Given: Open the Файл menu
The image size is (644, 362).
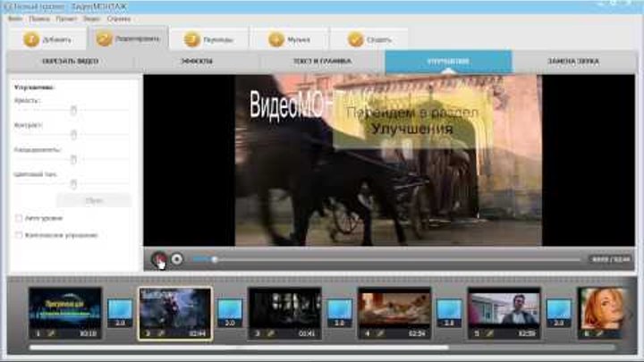Looking at the screenshot, I should tap(13, 18).
